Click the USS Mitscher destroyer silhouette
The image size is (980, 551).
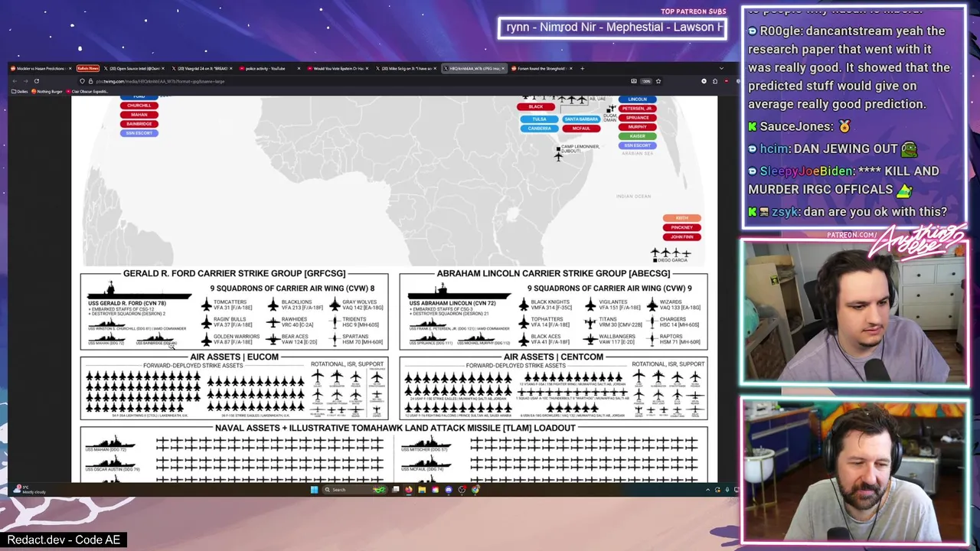pyautogui.click(x=426, y=442)
